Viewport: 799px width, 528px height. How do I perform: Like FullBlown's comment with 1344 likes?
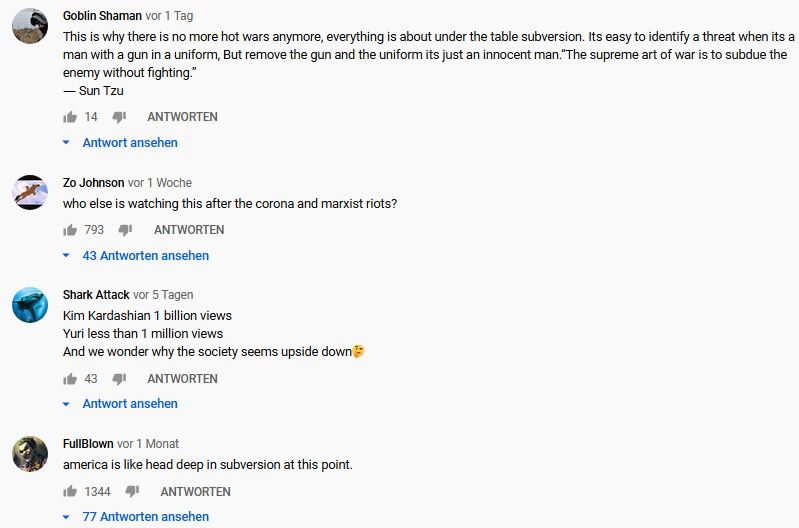(70, 492)
